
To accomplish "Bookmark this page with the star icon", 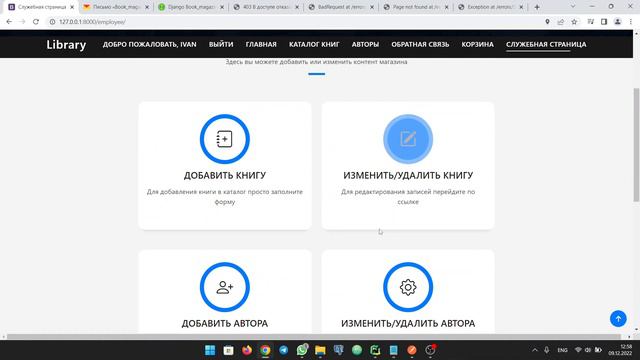I will pos(574,22).
